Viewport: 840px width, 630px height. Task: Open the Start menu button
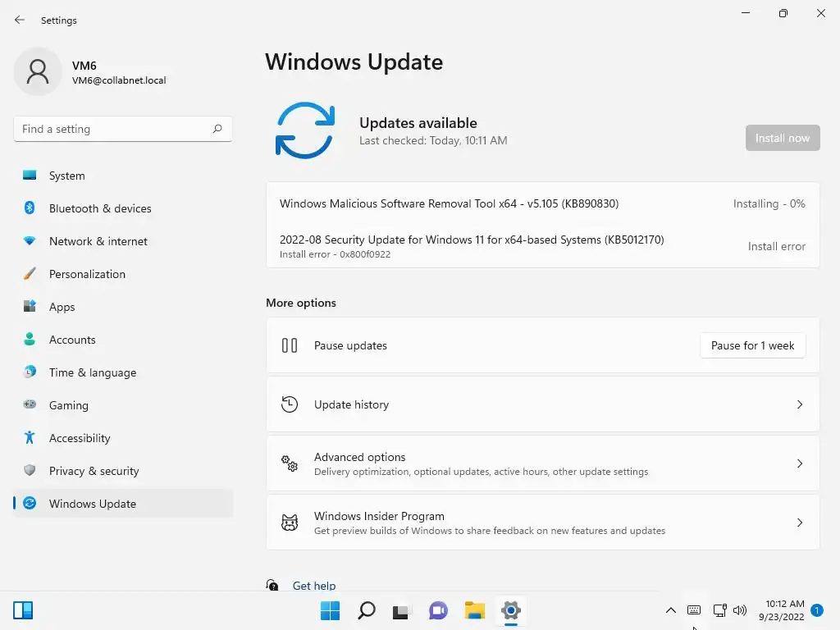(x=330, y=610)
